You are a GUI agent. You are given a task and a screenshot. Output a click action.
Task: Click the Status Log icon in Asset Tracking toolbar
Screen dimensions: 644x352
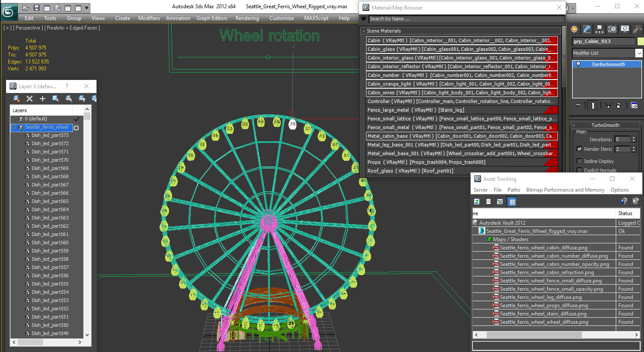[x=488, y=202]
